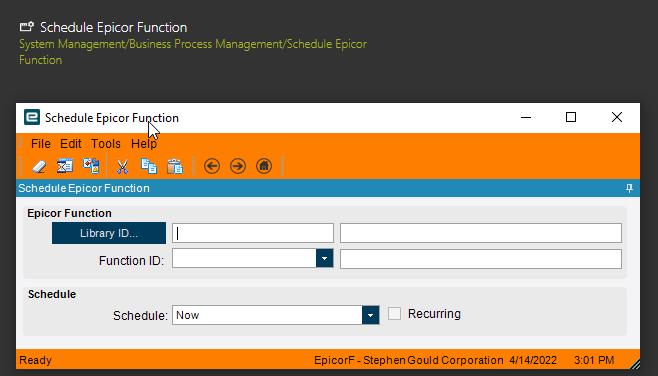Click the Clear eraser toolbar icon

pyautogui.click(x=39, y=166)
